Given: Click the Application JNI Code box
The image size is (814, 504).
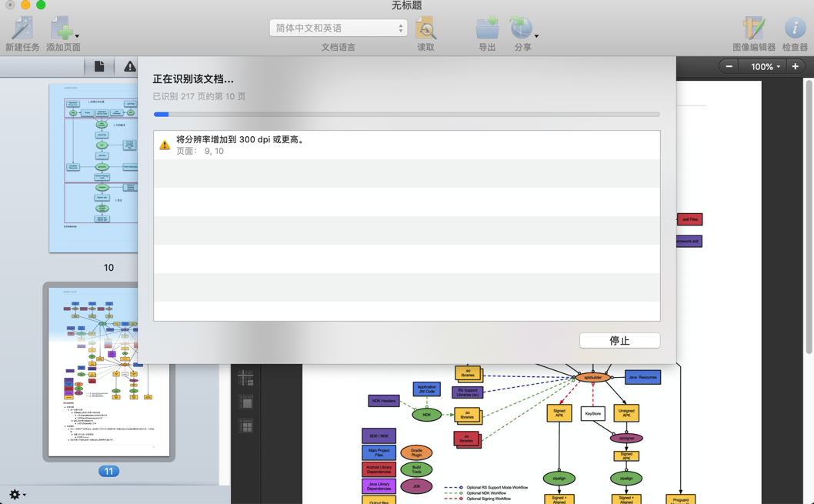Looking at the screenshot, I should tap(427, 389).
